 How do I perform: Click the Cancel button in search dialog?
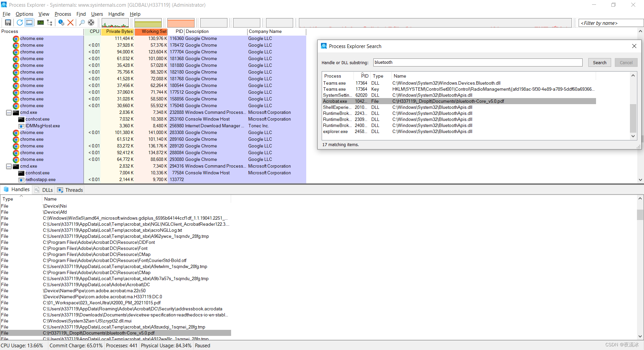(626, 62)
